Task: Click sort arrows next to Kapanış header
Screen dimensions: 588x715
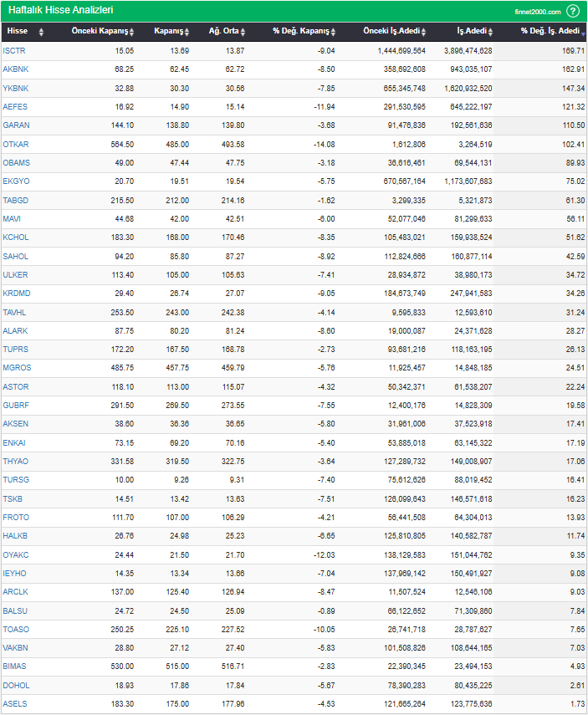Action: [188, 32]
